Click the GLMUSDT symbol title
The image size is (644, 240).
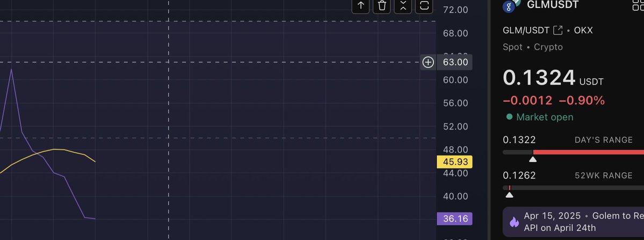[x=552, y=5]
